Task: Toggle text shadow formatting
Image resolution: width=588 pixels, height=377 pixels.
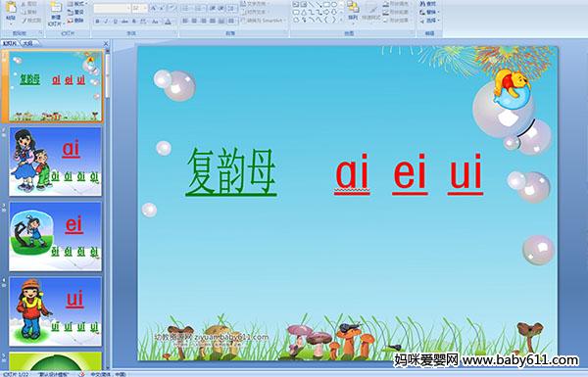Action: pyautogui.click(x=134, y=22)
